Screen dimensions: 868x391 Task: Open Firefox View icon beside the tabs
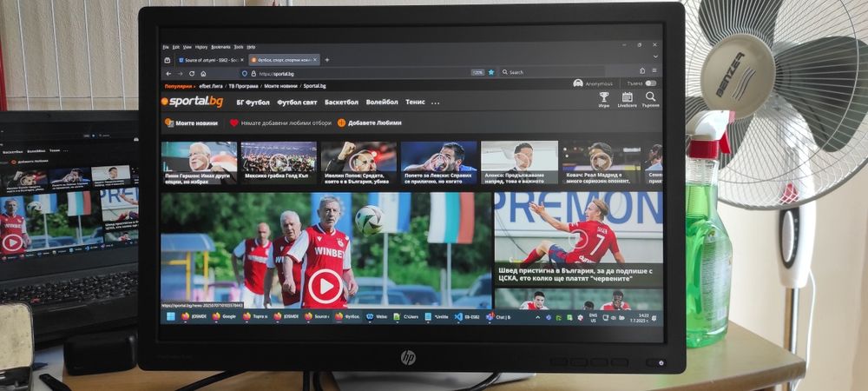click(x=167, y=60)
